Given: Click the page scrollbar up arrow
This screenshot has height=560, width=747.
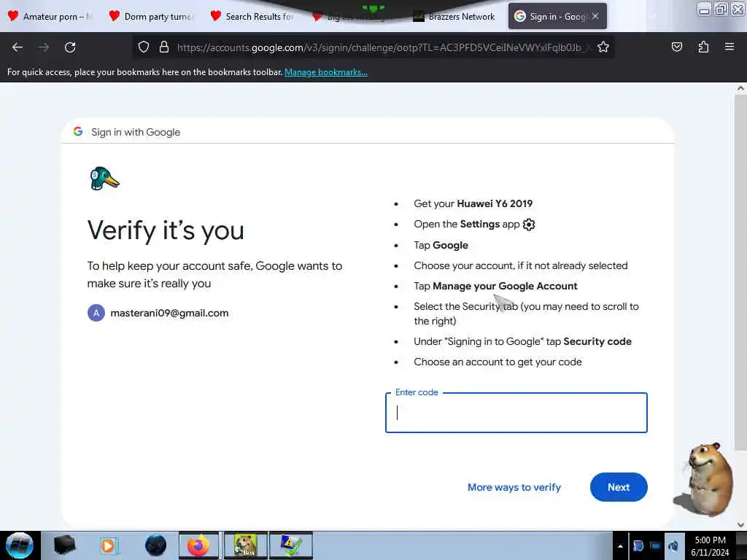Looking at the screenshot, I should (740, 88).
